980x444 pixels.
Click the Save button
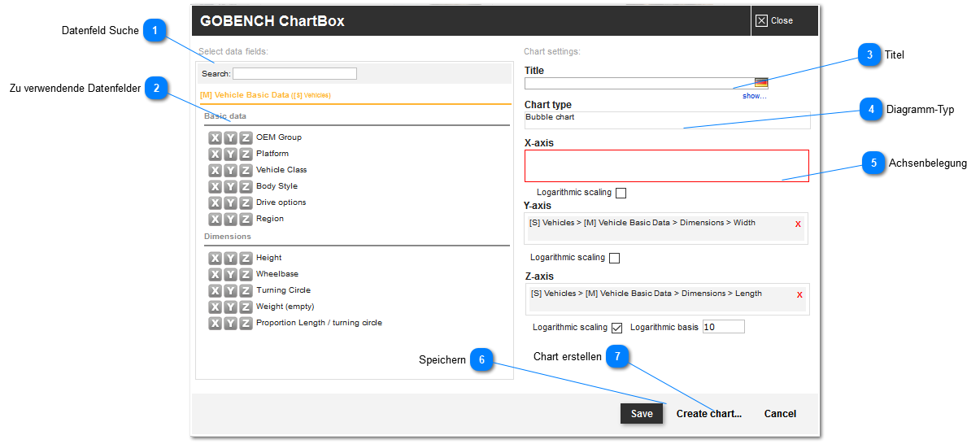point(642,413)
